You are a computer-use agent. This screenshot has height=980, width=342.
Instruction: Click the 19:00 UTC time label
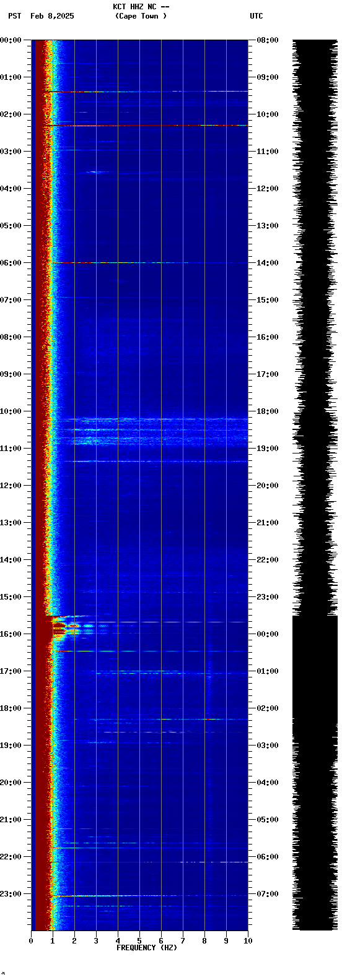pos(268,449)
